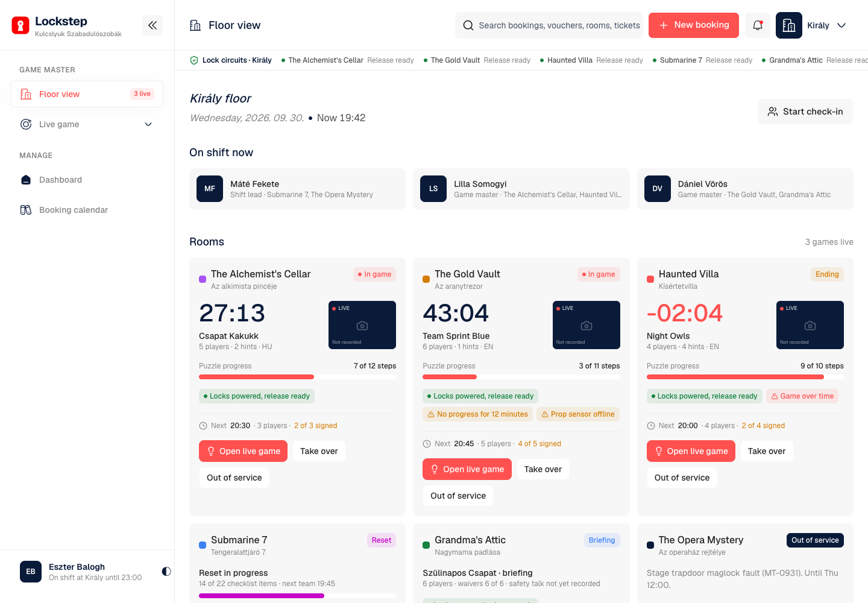Screen dimensions: 868x603
Task: Click Haunted Villa puzzle progress bar
Action: (x=745, y=377)
